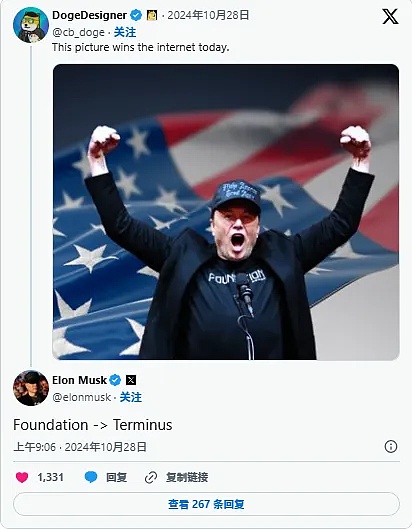This screenshot has width=412, height=529.
Task: Open the tweet info circle icon
Action: 391,447
